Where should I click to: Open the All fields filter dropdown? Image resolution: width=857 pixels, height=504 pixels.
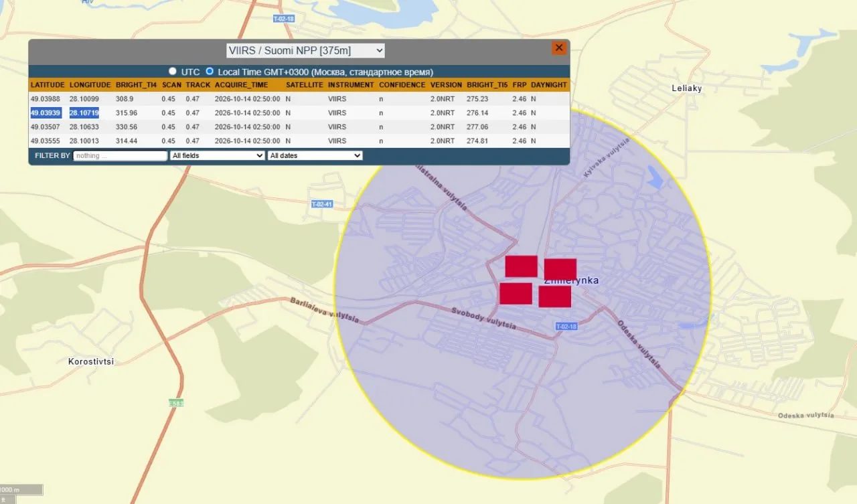pyautogui.click(x=218, y=155)
